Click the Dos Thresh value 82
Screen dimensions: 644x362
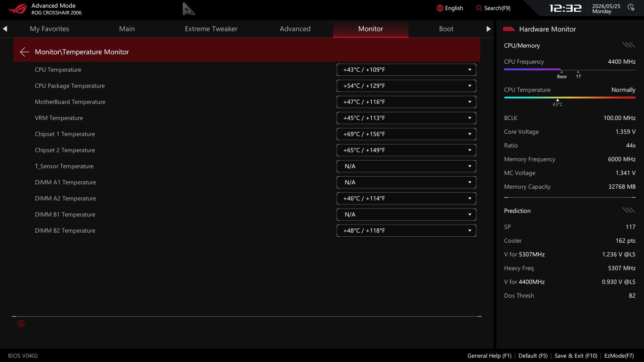point(632,296)
